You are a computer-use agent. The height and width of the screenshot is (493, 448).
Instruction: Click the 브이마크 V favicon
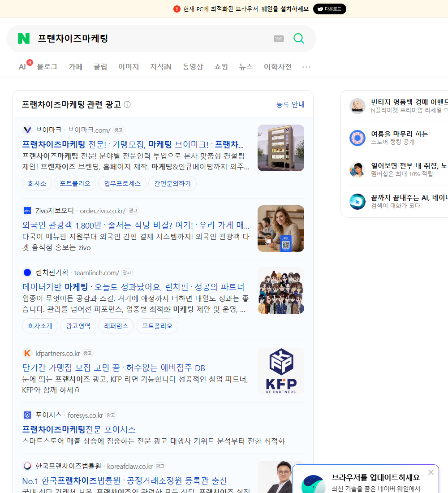point(27,130)
